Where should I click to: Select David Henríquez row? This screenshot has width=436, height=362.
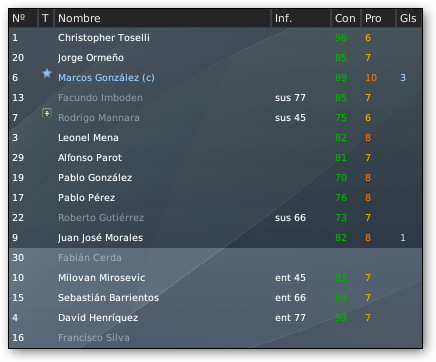pyautogui.click(x=215, y=318)
